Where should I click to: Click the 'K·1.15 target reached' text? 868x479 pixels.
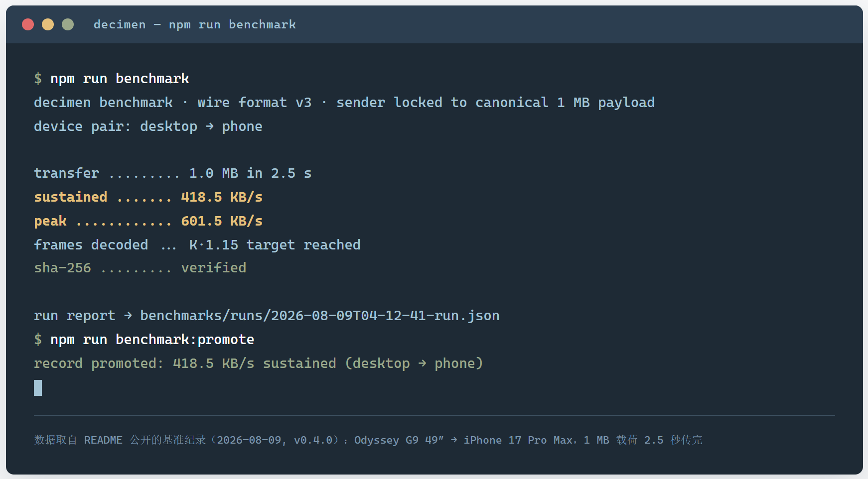[x=275, y=245]
